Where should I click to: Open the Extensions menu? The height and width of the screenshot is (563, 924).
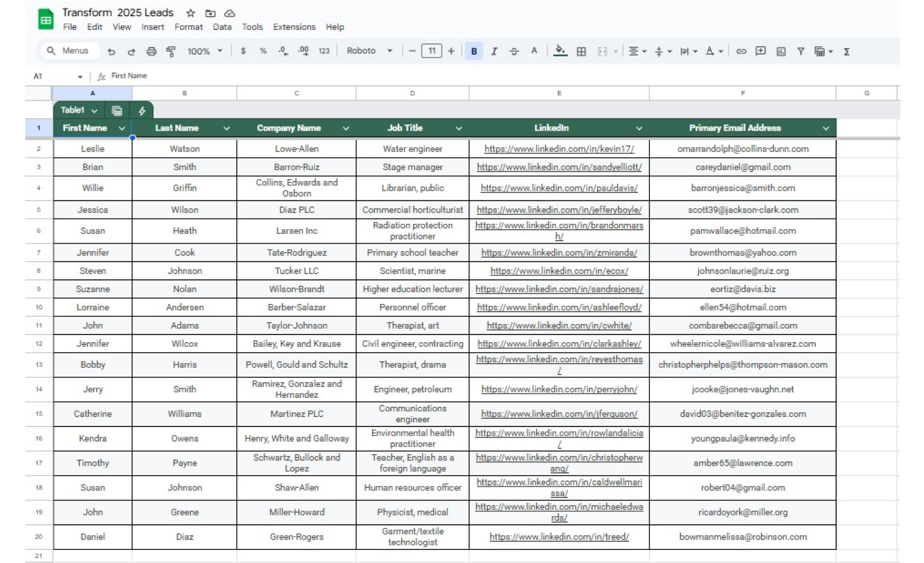click(294, 27)
